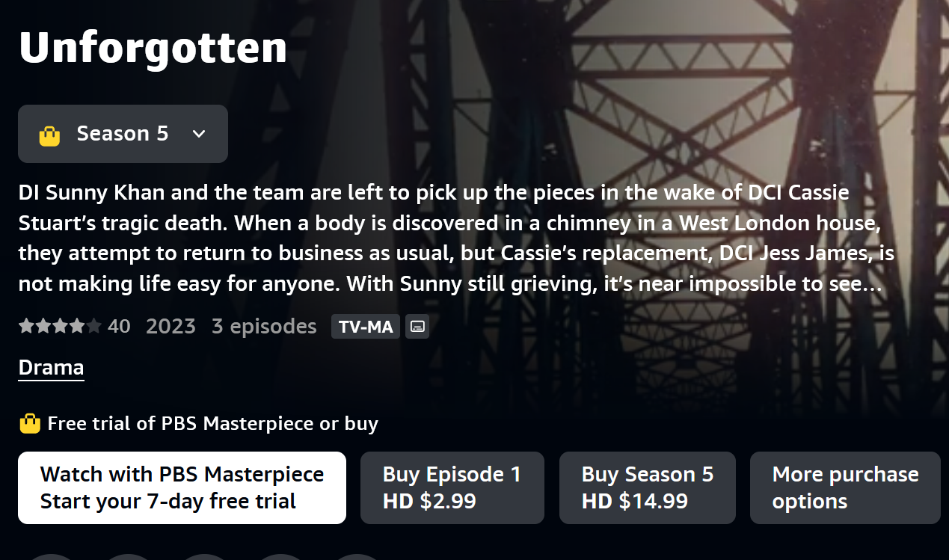Open the Drama genre link
Screen dimensions: 949x560
pyautogui.click(x=51, y=368)
